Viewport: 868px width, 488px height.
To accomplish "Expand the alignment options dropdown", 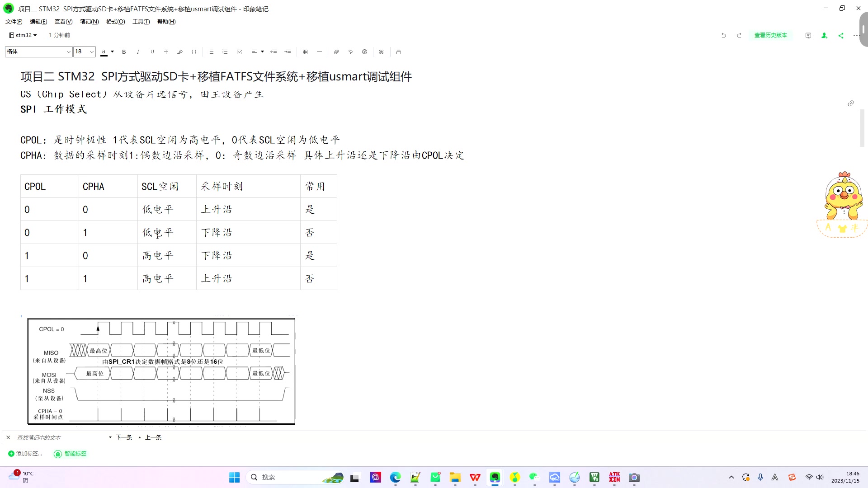I will pyautogui.click(x=262, y=52).
